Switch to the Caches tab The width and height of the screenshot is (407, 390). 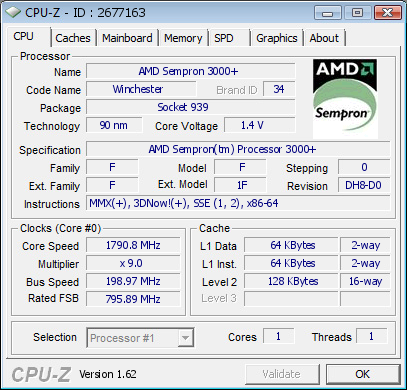point(73,38)
